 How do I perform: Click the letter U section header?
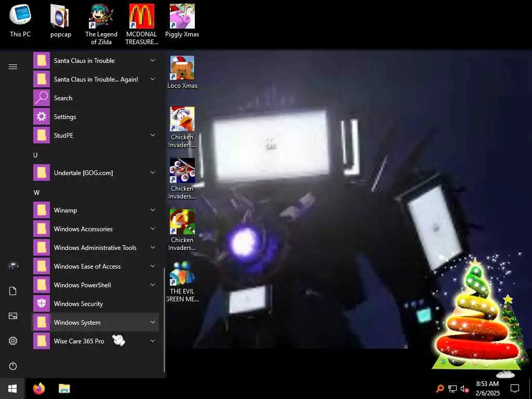35,155
